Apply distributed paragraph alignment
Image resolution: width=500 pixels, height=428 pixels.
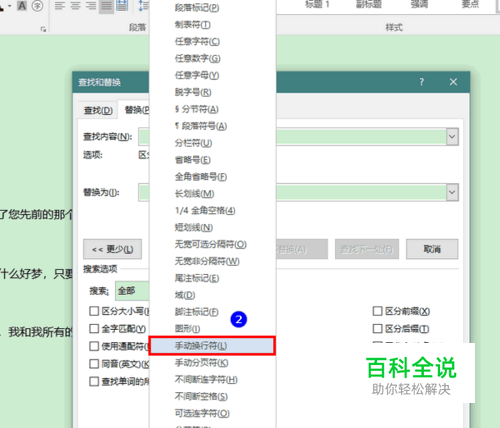122,6
